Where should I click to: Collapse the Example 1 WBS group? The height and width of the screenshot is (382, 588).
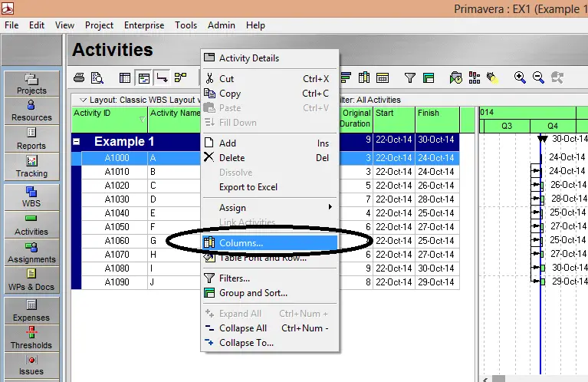[x=77, y=142]
